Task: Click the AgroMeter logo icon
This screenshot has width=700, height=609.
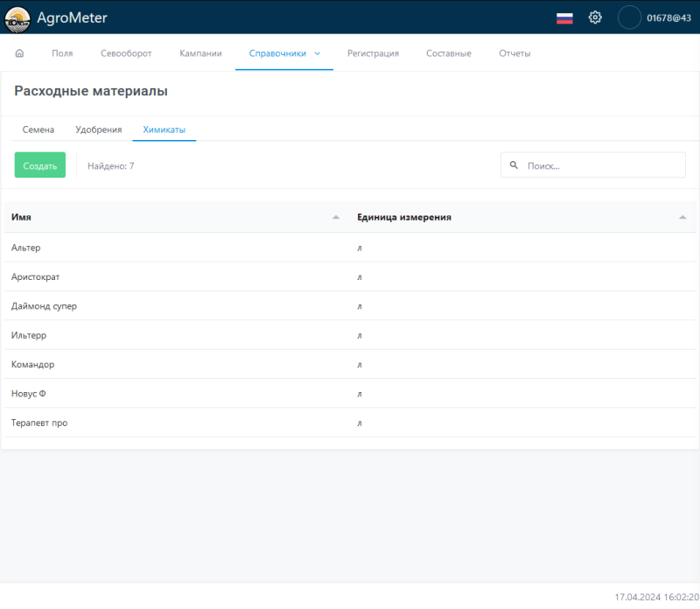Action: click(x=17, y=17)
